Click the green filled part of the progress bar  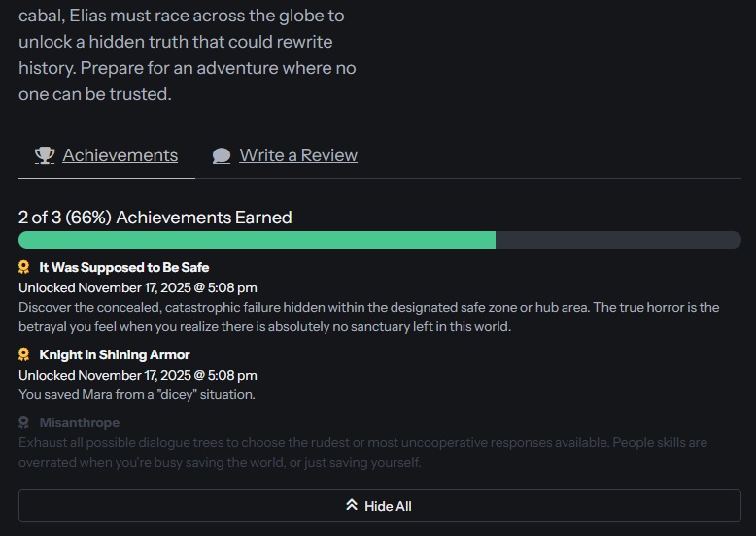click(x=257, y=240)
